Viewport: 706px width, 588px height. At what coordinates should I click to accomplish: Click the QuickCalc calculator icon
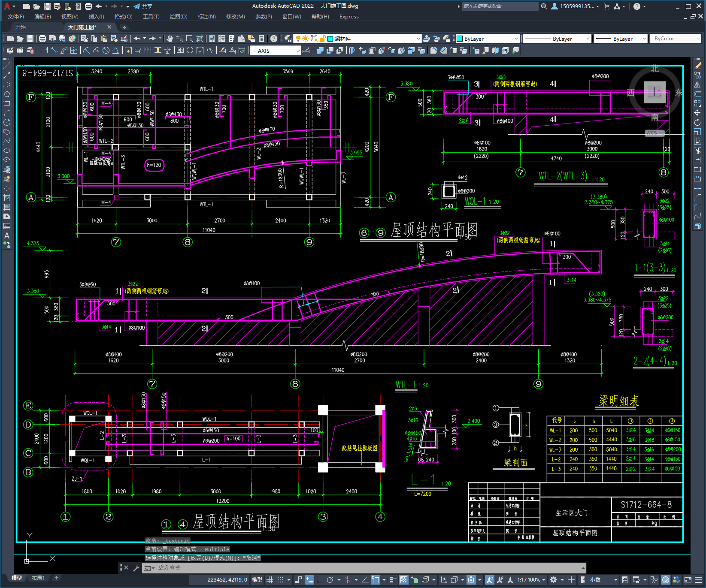(261, 39)
